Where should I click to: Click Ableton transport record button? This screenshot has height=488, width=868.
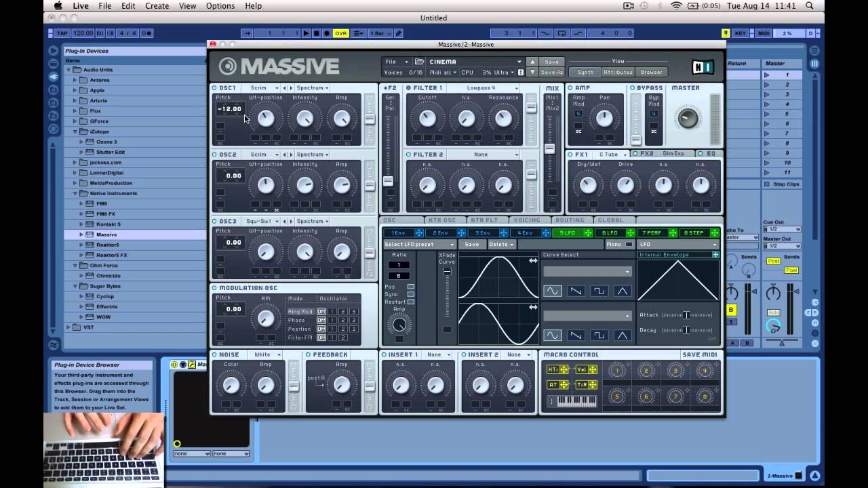[327, 33]
